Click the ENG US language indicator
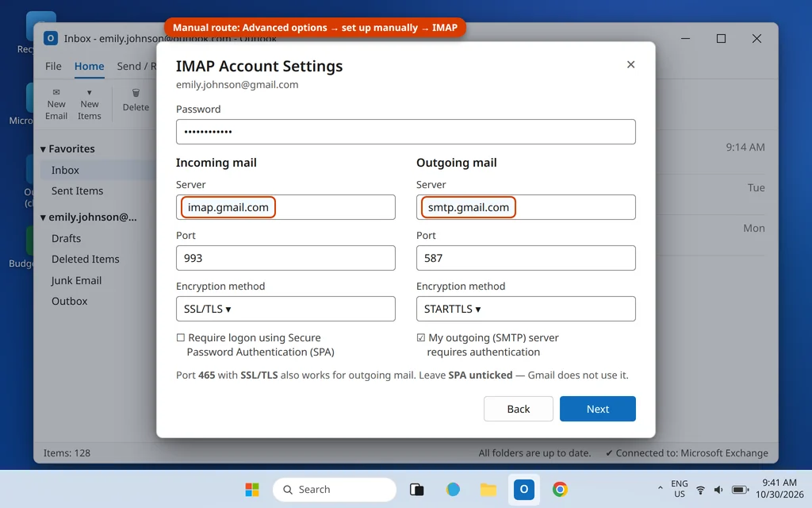Viewport: 812px width, 508px height. pos(680,489)
